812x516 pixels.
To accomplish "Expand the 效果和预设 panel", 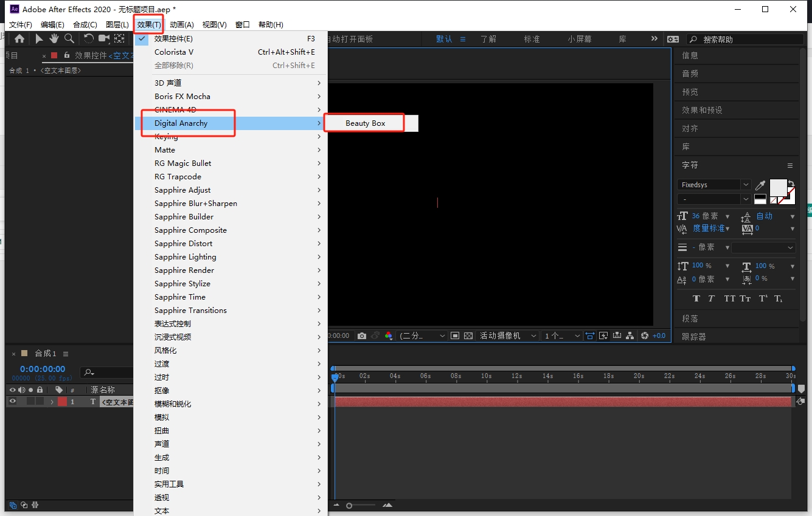I will click(702, 110).
